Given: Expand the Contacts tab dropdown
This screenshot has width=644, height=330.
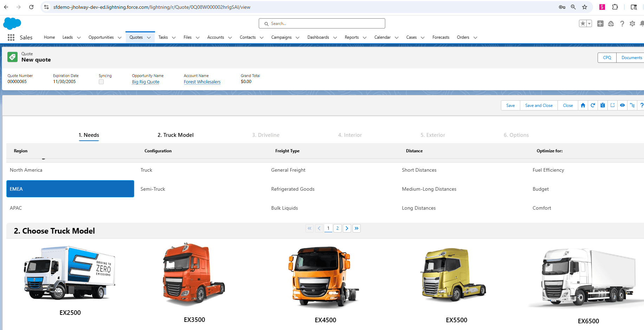Looking at the screenshot, I should point(262,38).
